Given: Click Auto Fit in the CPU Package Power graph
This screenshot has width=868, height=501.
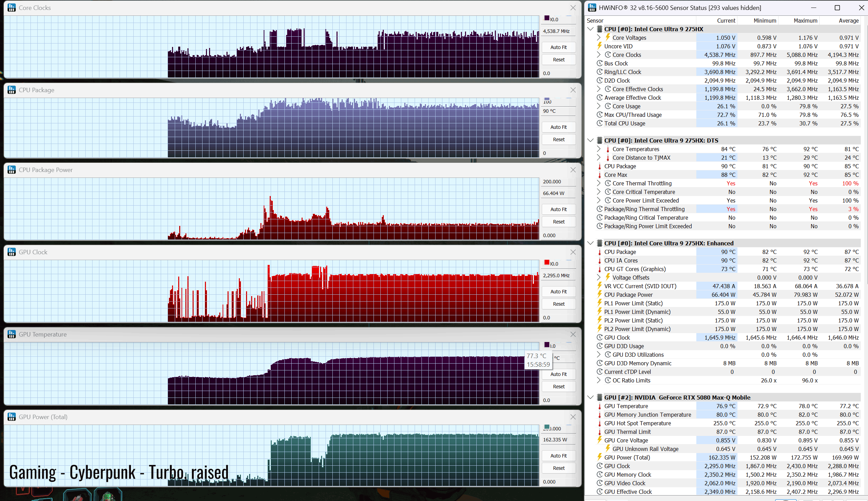Looking at the screenshot, I should (x=559, y=209).
